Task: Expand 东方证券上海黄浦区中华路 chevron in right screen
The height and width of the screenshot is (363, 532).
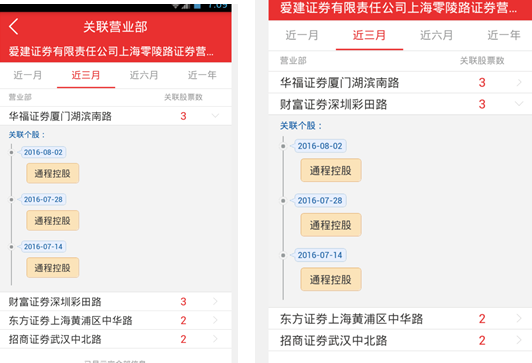Action: [519, 318]
